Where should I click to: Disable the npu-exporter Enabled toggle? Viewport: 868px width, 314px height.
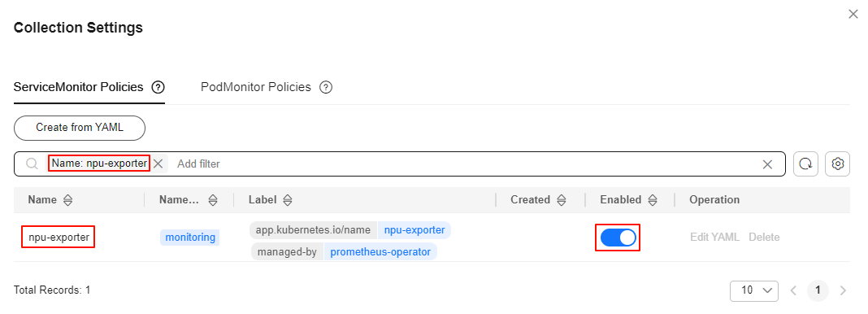pos(618,238)
